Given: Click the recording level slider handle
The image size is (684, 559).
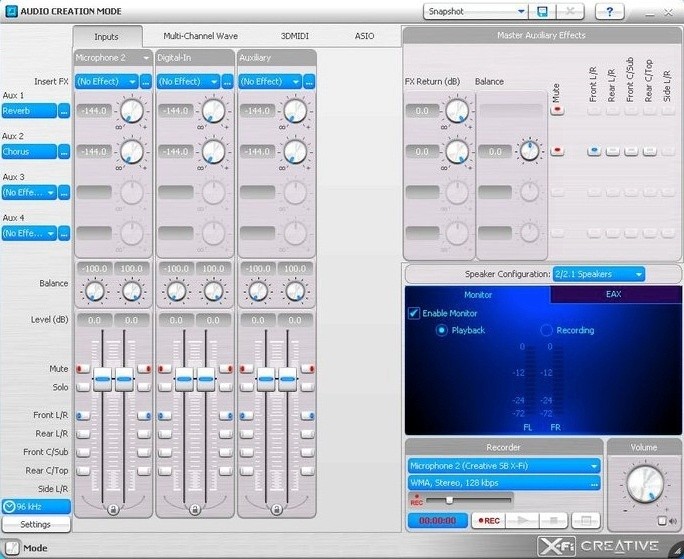Looking at the screenshot, I should (449, 499).
